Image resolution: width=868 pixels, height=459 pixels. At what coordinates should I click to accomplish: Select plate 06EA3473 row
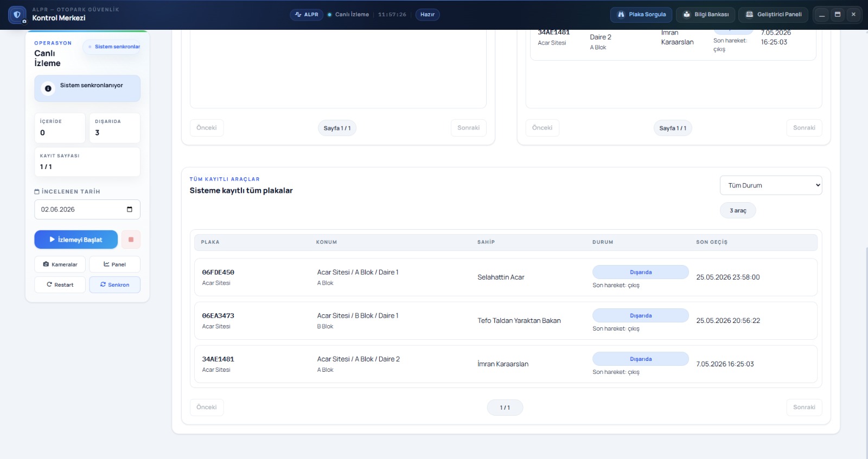pyautogui.click(x=506, y=320)
